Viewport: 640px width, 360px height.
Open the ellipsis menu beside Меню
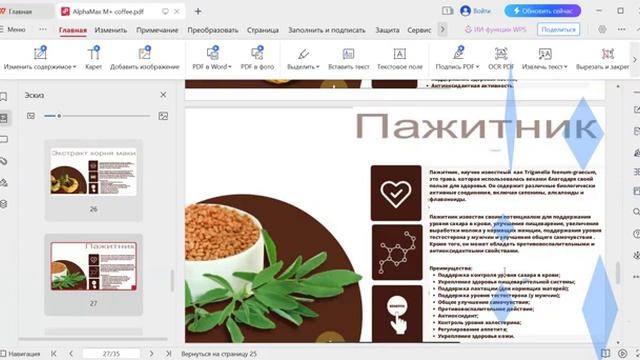43,29
